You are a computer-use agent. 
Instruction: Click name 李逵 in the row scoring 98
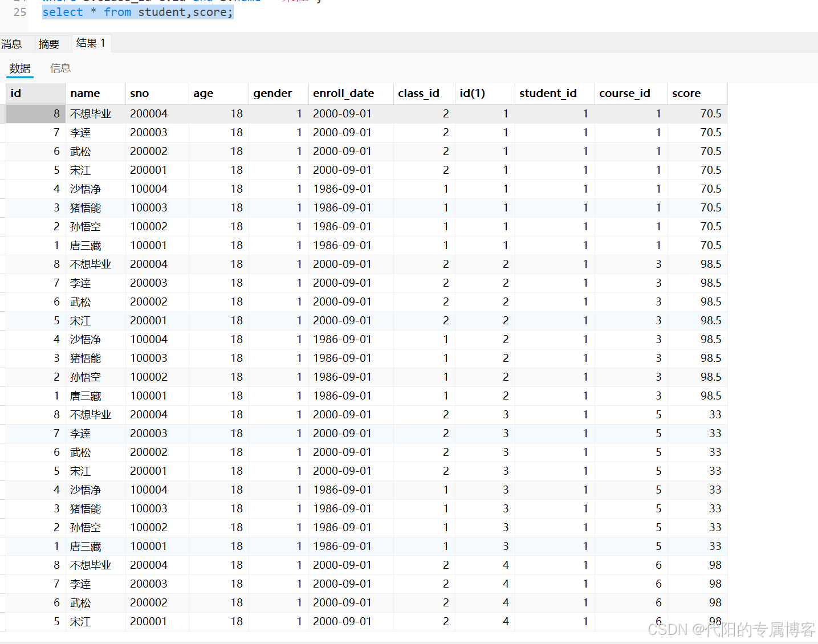pyautogui.click(x=80, y=584)
